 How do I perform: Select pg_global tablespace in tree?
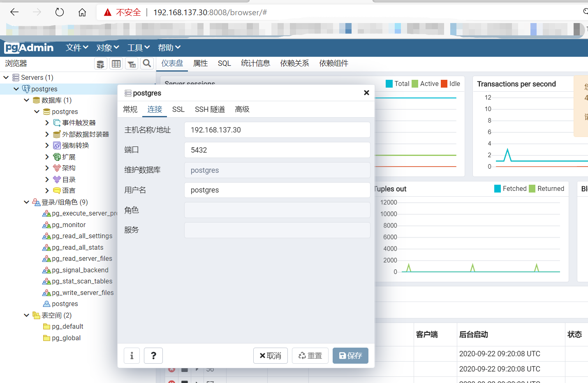point(66,338)
